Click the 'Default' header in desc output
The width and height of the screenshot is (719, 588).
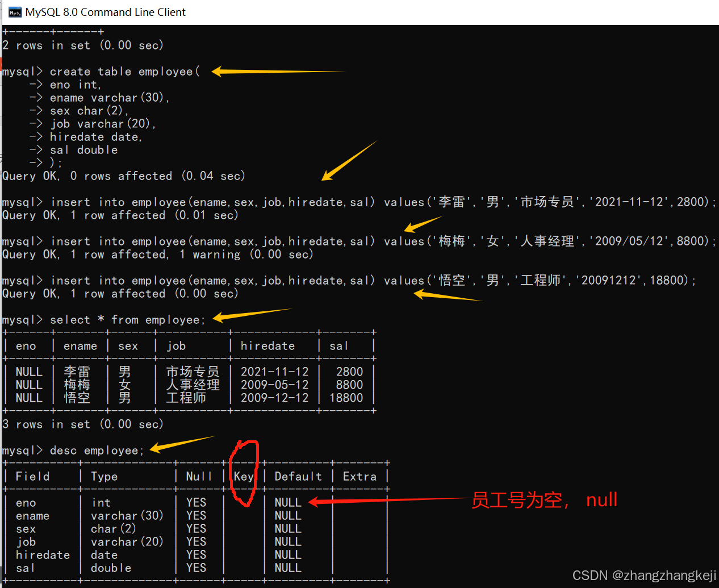pyautogui.click(x=298, y=477)
